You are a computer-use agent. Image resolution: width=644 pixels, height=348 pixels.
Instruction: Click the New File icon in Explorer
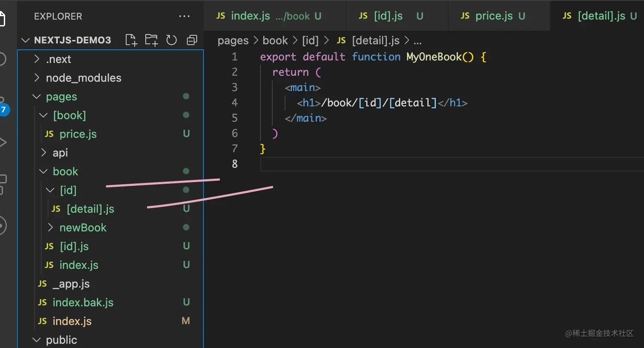(131, 40)
